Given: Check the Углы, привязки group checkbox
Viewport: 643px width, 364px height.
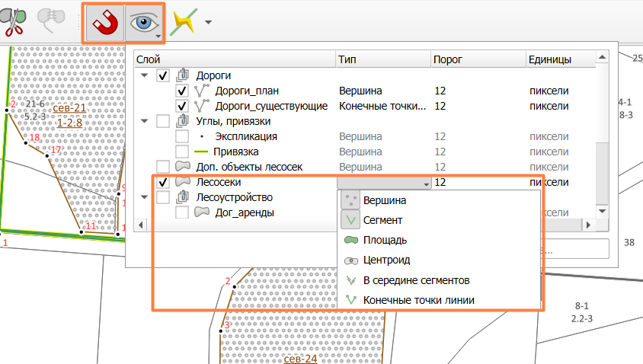Looking at the screenshot, I should pyautogui.click(x=163, y=121).
